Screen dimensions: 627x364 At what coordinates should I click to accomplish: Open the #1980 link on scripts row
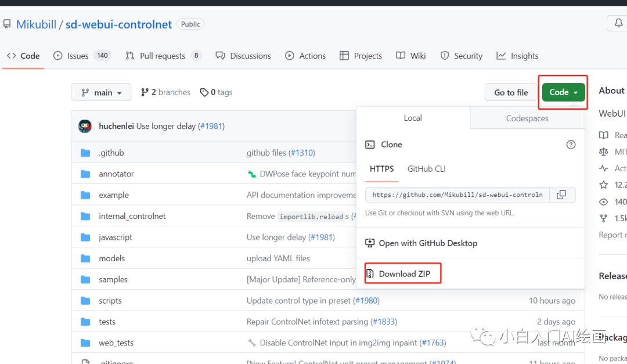tap(366, 301)
